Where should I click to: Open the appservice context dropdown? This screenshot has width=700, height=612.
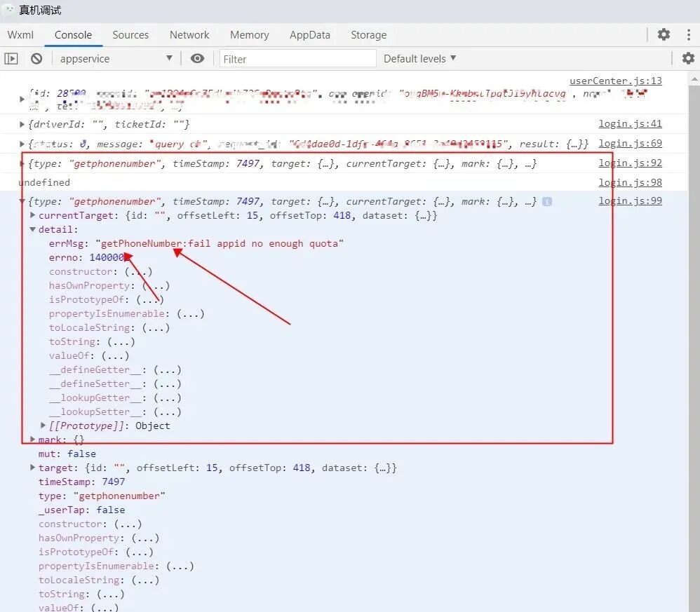click(x=116, y=58)
